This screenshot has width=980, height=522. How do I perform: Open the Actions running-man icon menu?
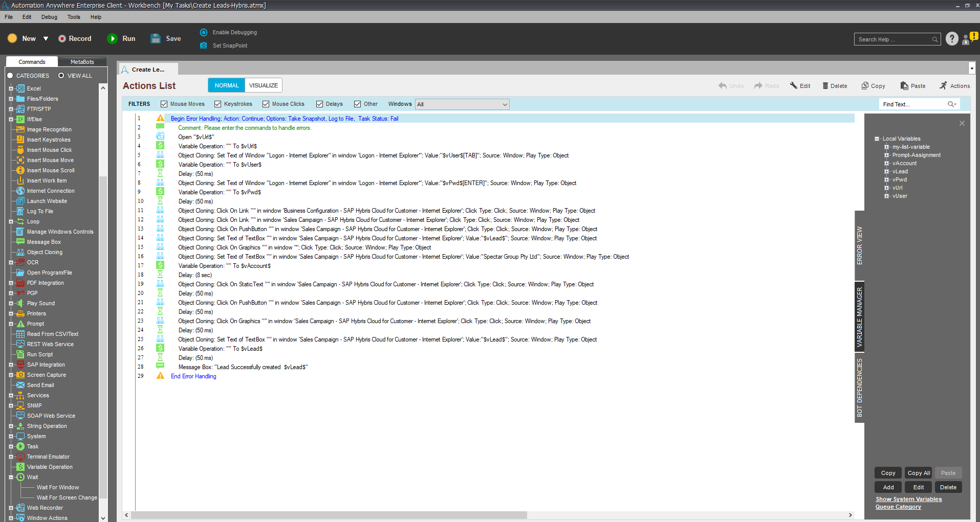[x=943, y=86]
